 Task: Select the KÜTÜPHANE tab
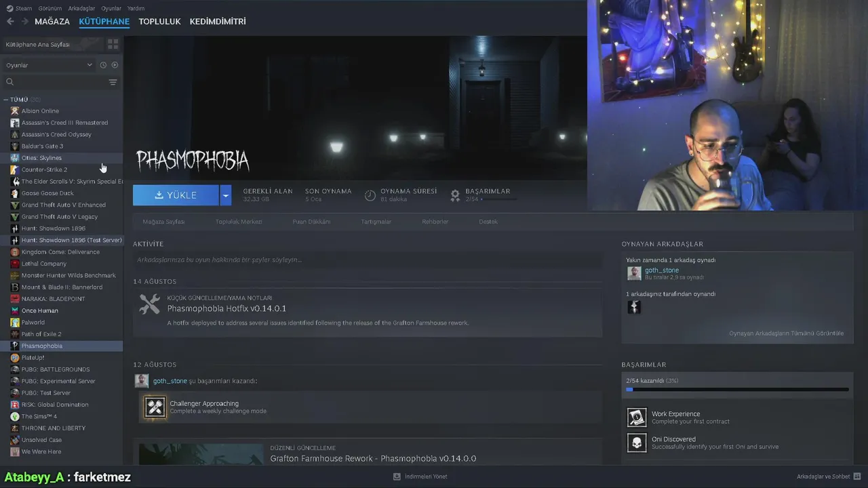pyautogui.click(x=104, y=22)
